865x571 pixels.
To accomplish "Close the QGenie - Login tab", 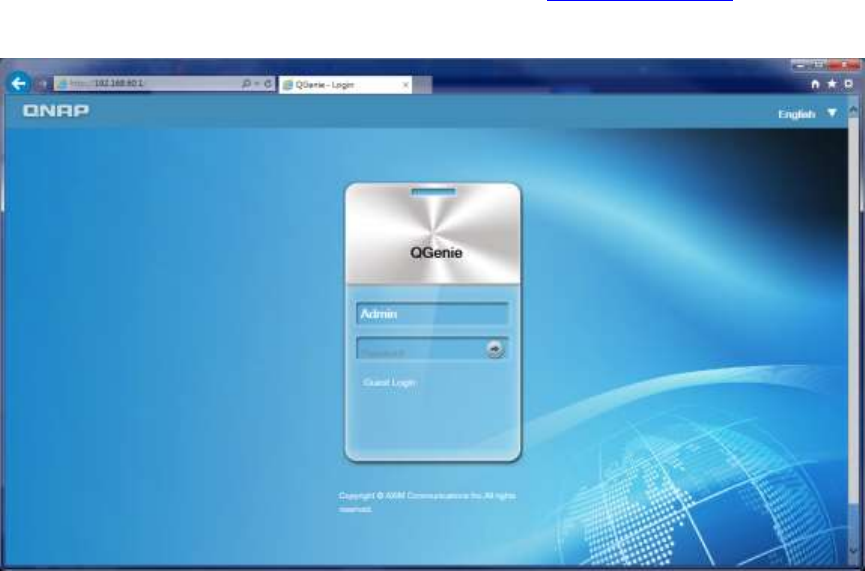I will (405, 85).
